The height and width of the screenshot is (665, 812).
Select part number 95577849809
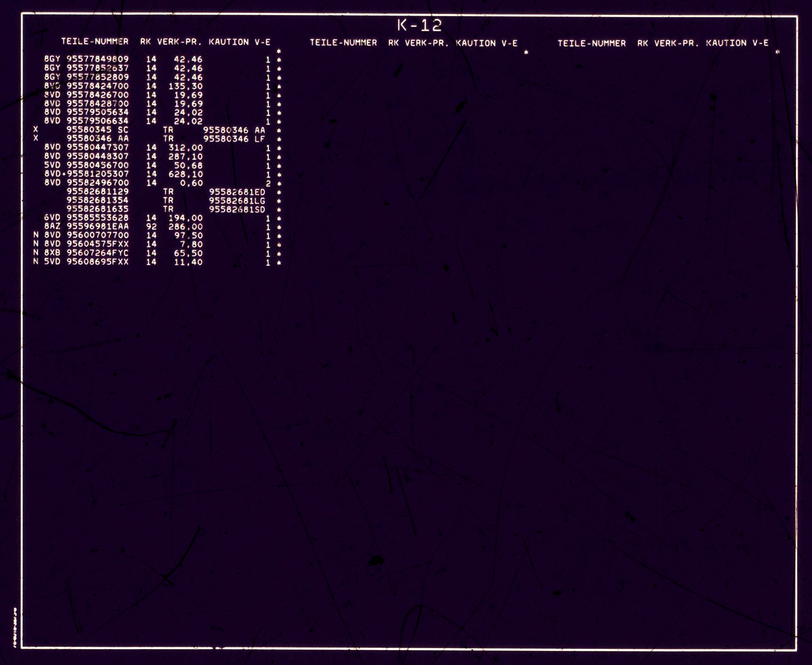98,59
